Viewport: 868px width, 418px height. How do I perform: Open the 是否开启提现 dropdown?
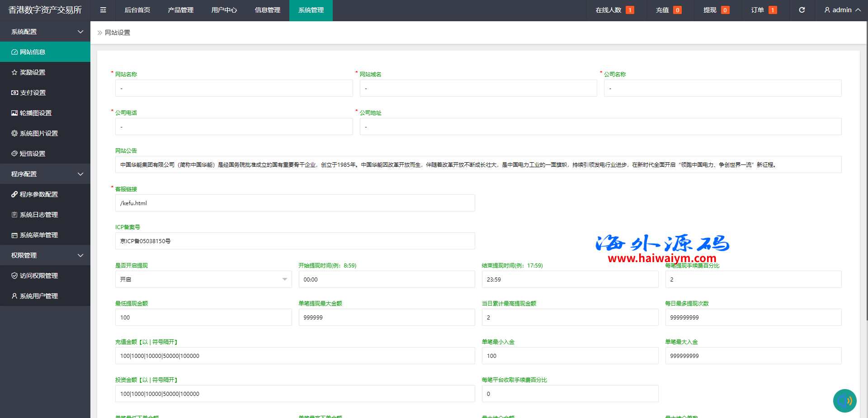[x=203, y=279]
